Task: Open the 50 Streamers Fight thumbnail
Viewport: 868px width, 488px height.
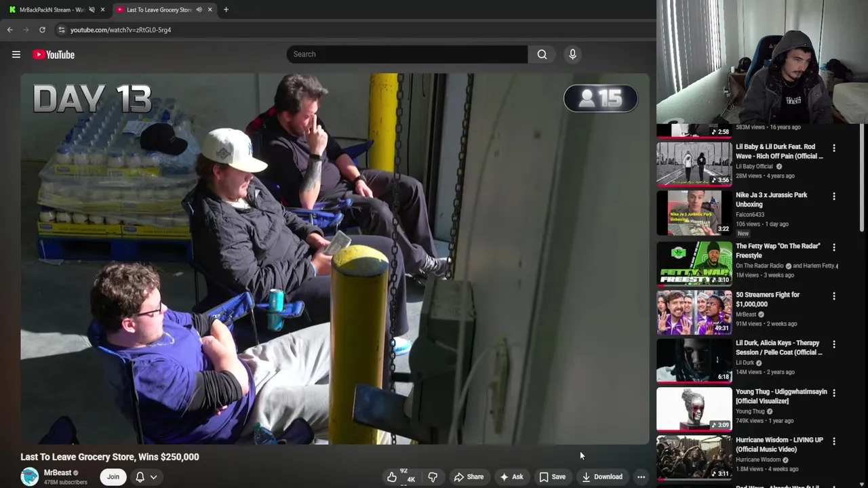Action: point(694,312)
